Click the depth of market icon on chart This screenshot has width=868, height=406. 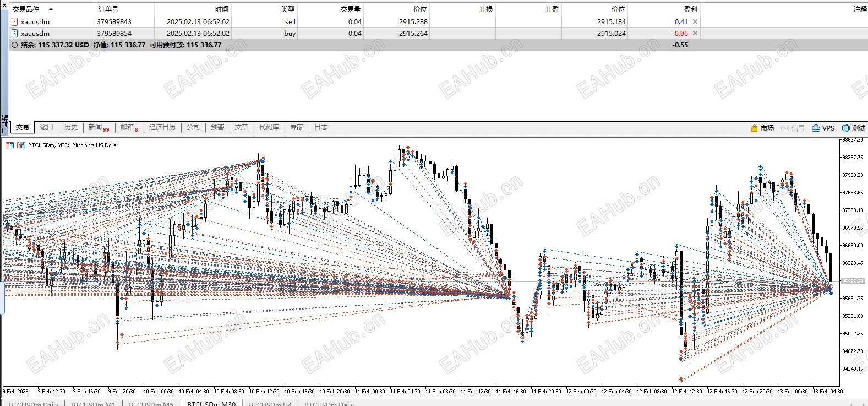coord(21,145)
